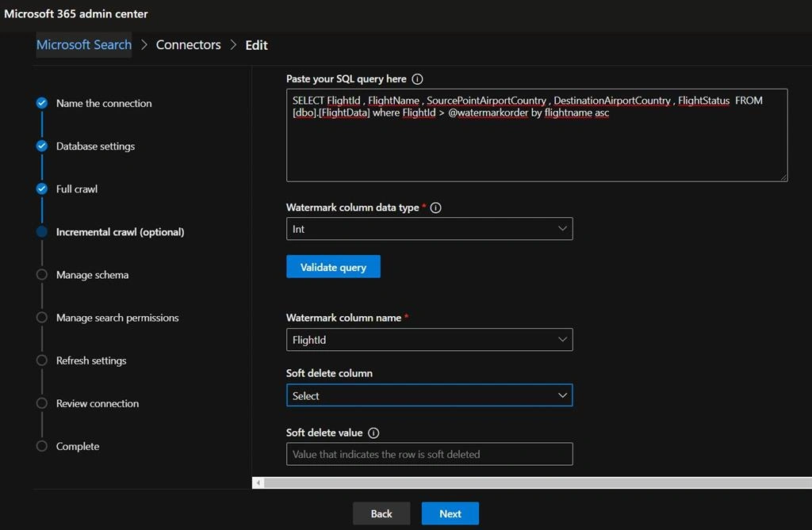Click the completed checkmark for Database settings

click(x=42, y=146)
